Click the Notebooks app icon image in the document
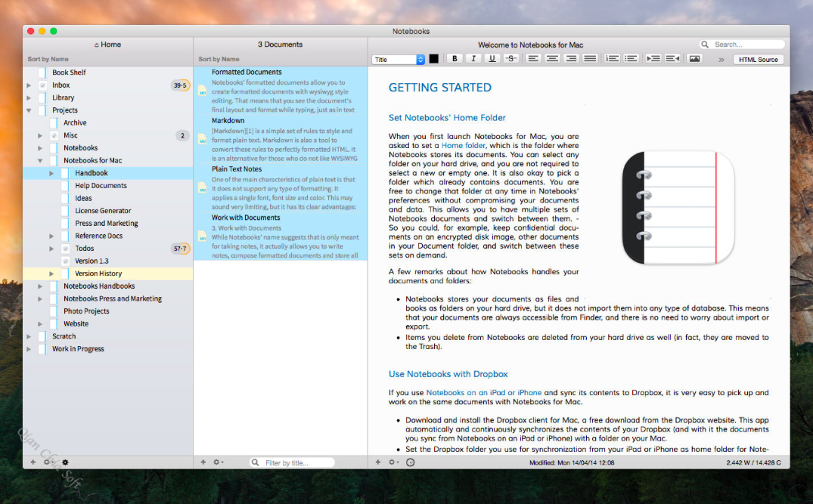 point(678,208)
